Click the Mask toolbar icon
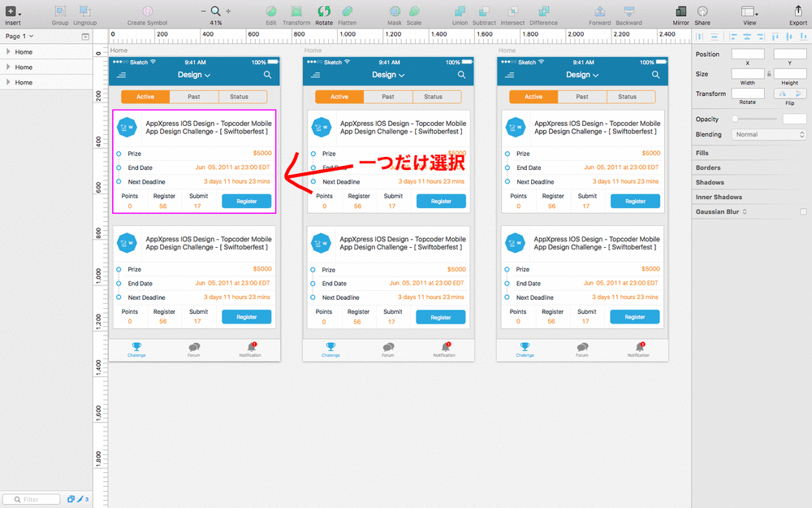This screenshot has height=508, width=812. pyautogui.click(x=395, y=11)
